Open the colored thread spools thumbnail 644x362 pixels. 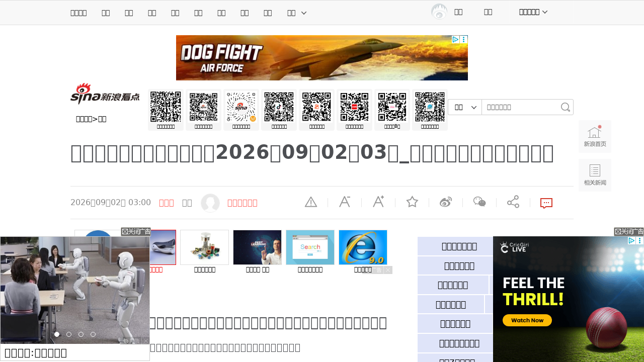[204, 247]
